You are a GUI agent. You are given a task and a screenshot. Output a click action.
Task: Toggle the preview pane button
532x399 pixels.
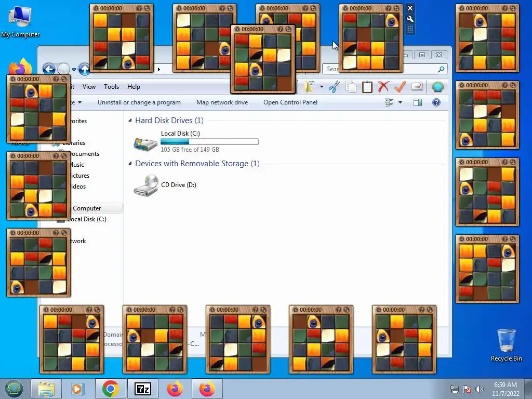click(x=418, y=102)
